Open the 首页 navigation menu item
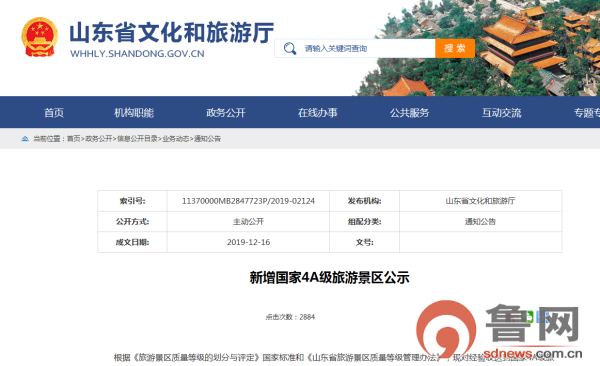Viewport: 600px width, 366px height. click(54, 113)
